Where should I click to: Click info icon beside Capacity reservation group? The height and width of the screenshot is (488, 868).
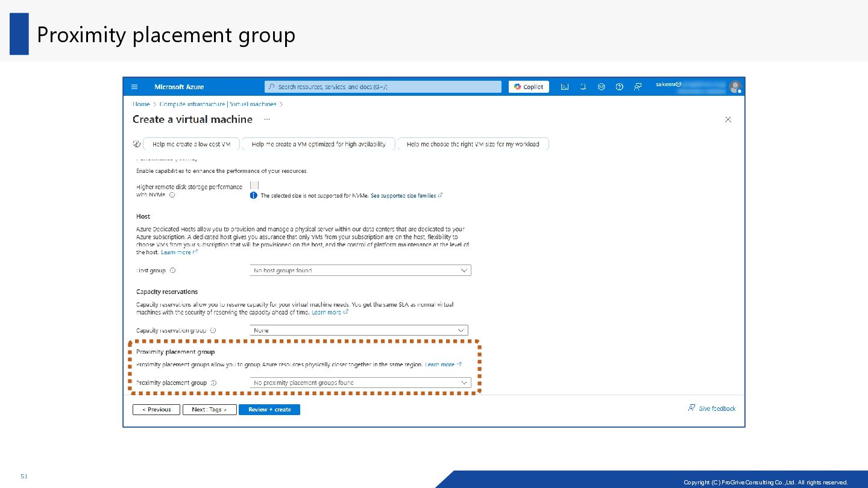point(213,331)
